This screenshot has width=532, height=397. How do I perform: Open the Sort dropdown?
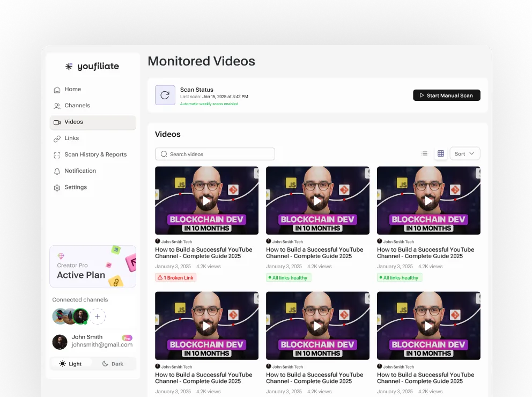tap(464, 153)
